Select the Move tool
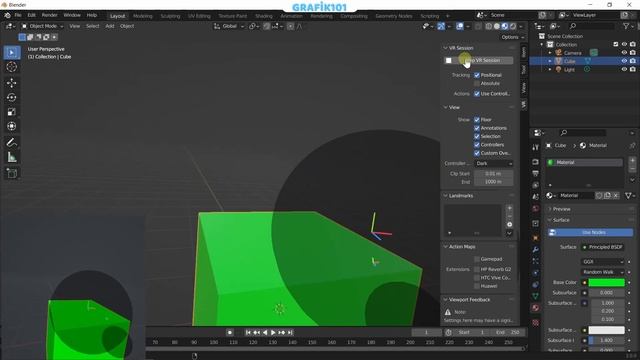This screenshot has width=640, height=360. tap(11, 83)
